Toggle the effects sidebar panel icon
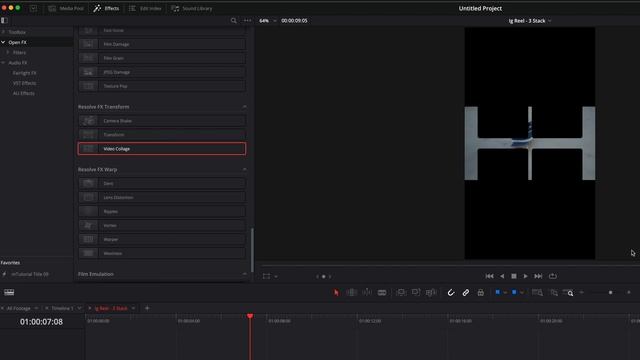The height and width of the screenshot is (360, 640). tap(4, 20)
